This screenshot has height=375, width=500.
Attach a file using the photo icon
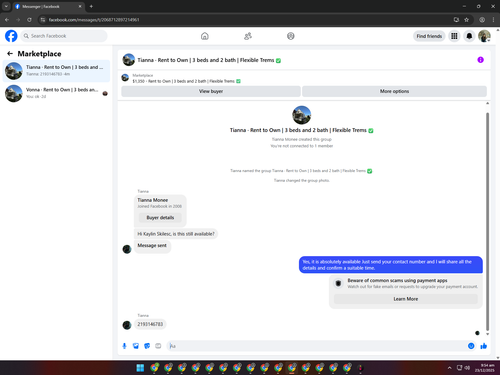coord(136,346)
